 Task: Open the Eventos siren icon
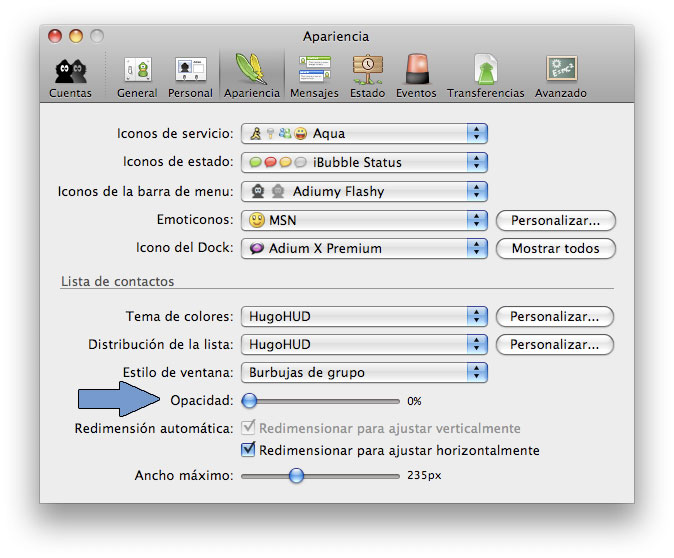(x=416, y=75)
